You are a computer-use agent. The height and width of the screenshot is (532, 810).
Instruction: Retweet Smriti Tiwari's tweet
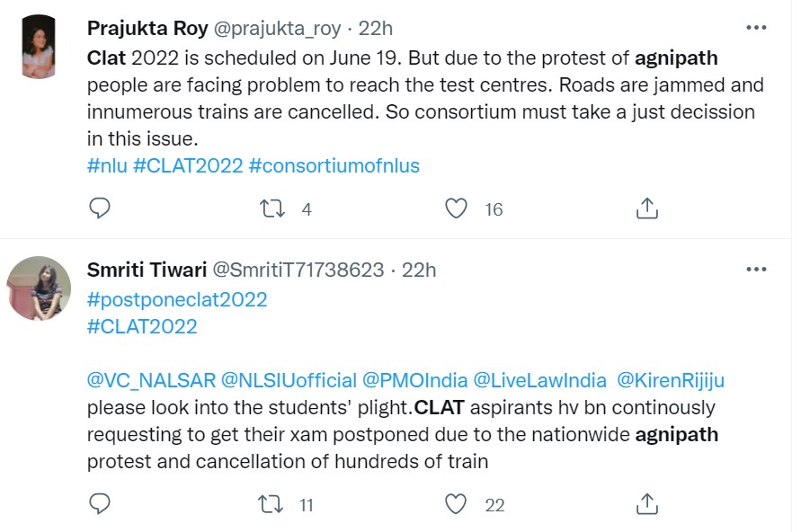(271, 505)
